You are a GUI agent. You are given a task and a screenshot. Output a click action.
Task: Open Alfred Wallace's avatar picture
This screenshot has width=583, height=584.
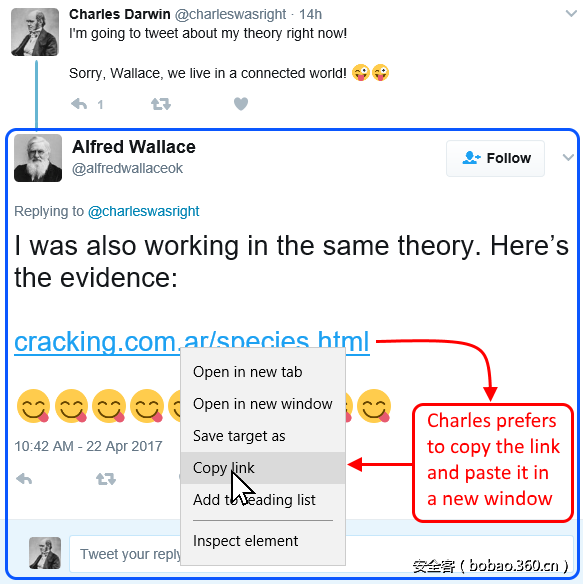point(38,158)
